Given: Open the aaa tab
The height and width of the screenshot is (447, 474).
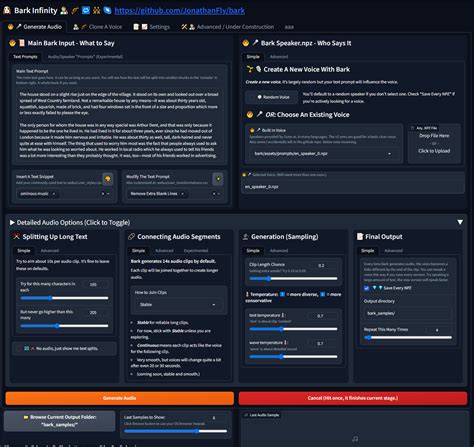Looking at the screenshot, I should pos(289,27).
